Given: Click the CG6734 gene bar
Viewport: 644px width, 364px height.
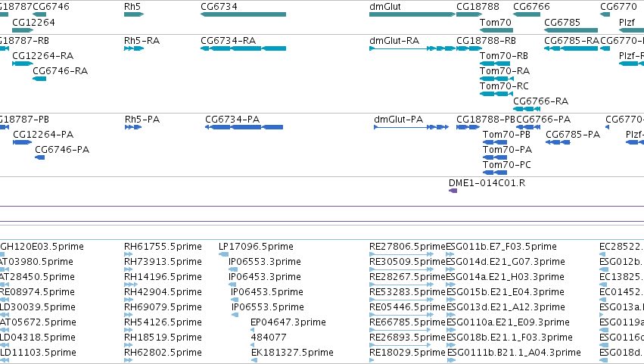Looking at the screenshot, I should (x=243, y=14).
